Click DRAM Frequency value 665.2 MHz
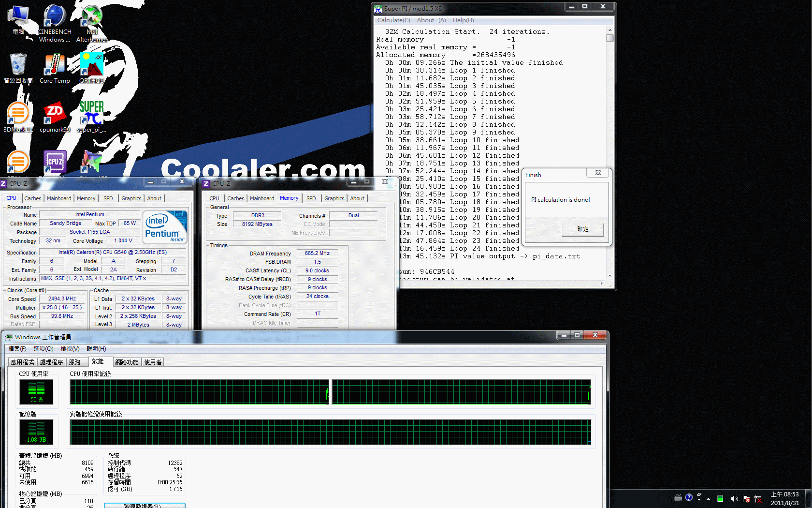Viewport: 812px width, 508px height. (317, 253)
